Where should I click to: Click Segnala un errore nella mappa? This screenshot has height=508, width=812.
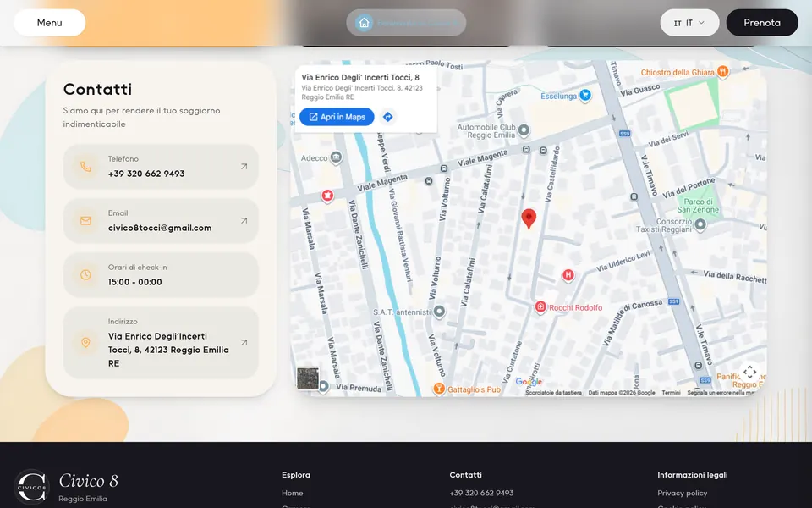tap(722, 393)
